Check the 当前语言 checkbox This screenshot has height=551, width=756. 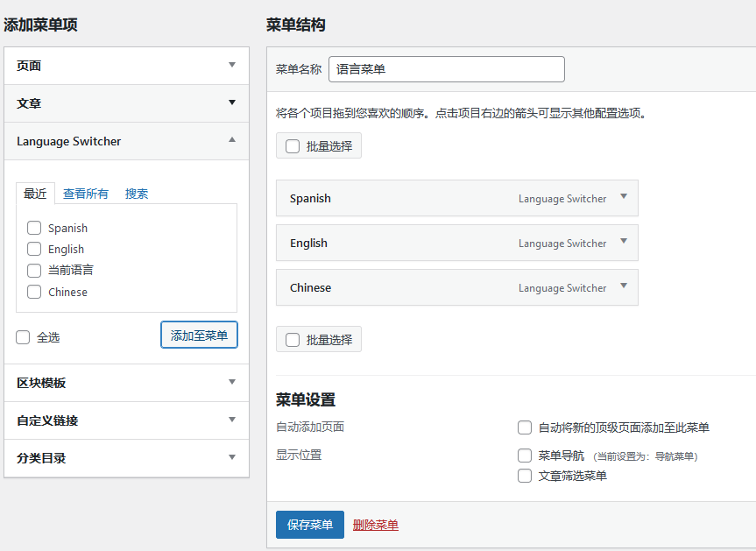34,271
